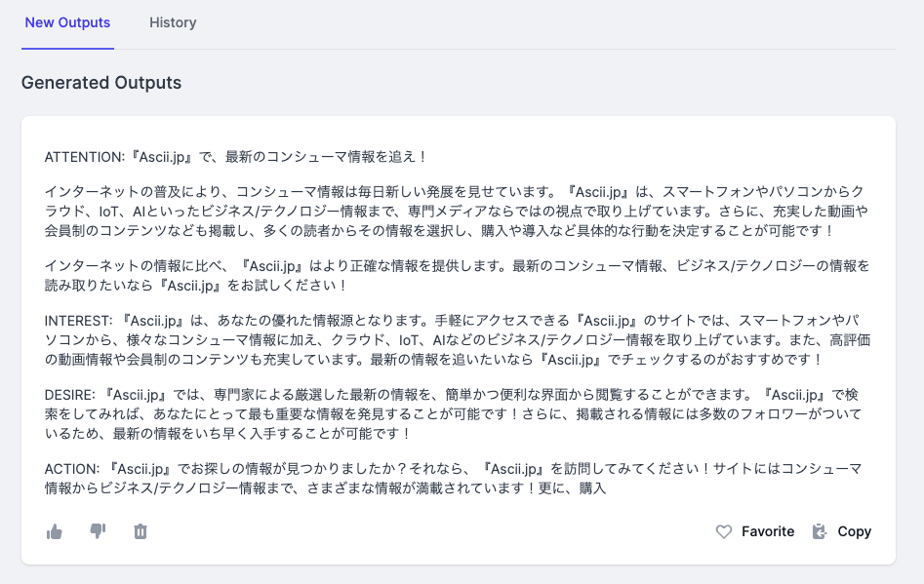
Task: Like the output with thumbs up
Action: 55,531
